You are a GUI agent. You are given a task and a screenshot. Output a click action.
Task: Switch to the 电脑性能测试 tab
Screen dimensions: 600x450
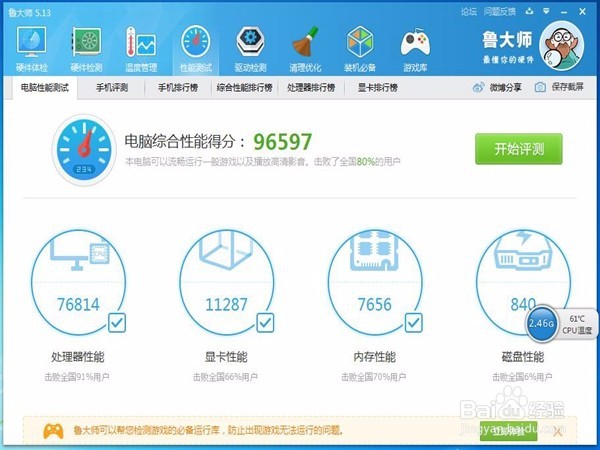click(45, 88)
